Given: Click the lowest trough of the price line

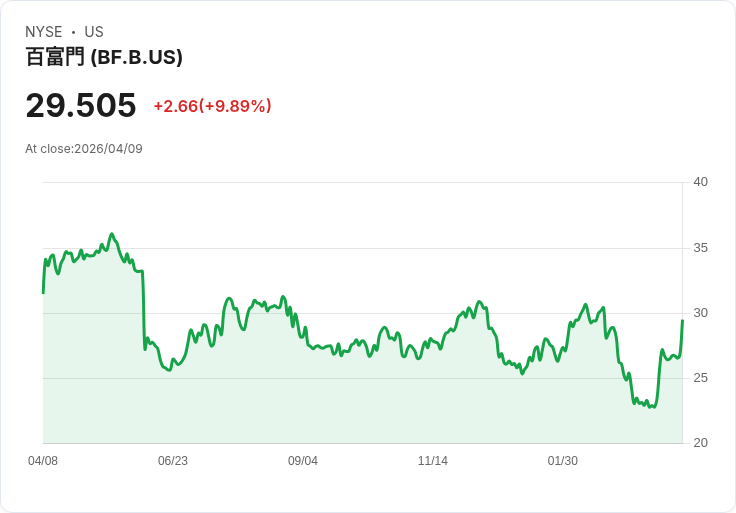Looking at the screenshot, I should 650,407.
